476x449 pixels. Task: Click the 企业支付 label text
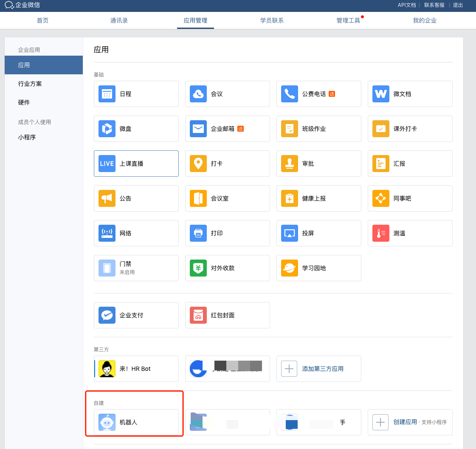point(132,315)
